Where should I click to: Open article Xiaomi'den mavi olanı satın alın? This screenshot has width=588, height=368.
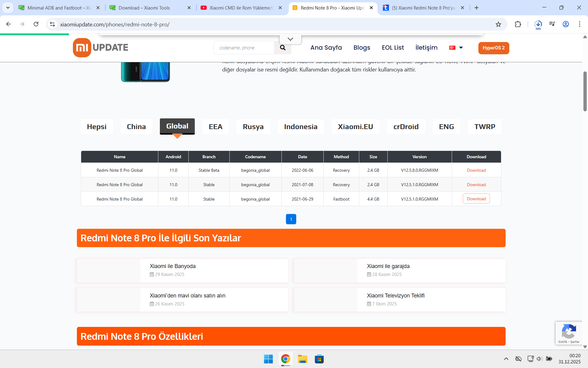pyautogui.click(x=187, y=296)
